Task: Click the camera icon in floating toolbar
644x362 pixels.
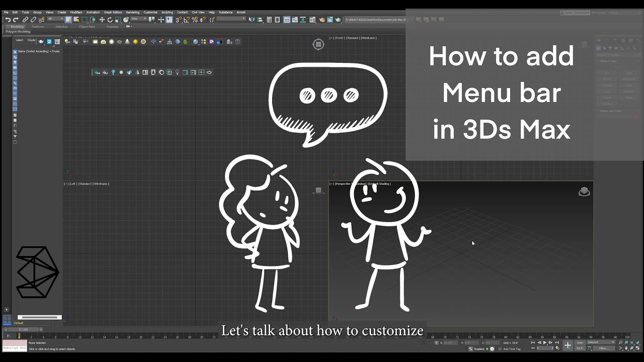Action: [x=97, y=72]
